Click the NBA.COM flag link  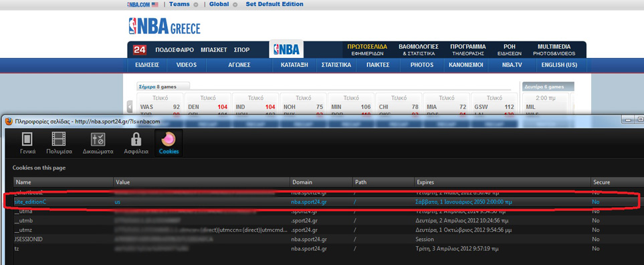point(142,4)
